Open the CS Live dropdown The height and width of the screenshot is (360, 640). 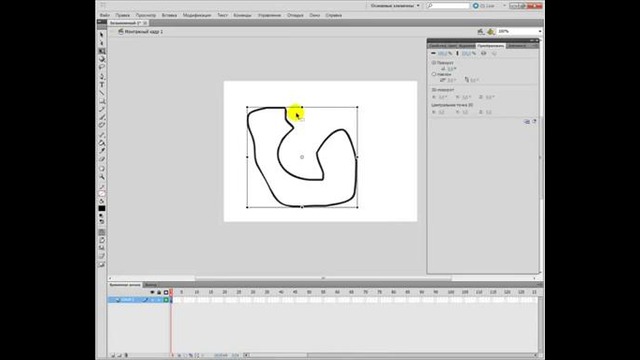pyautogui.click(x=489, y=6)
